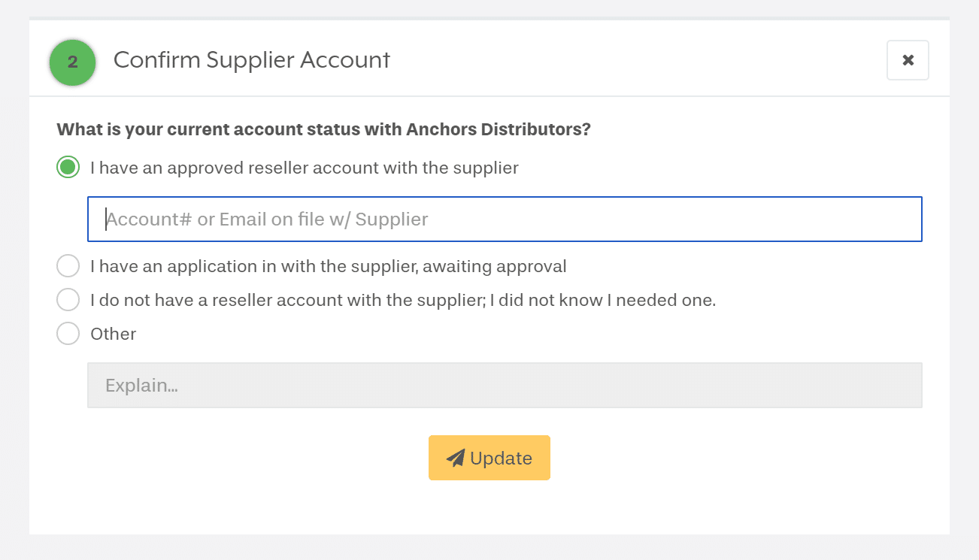Select the no reseller account radio button
This screenshot has height=560, width=979.
click(68, 300)
